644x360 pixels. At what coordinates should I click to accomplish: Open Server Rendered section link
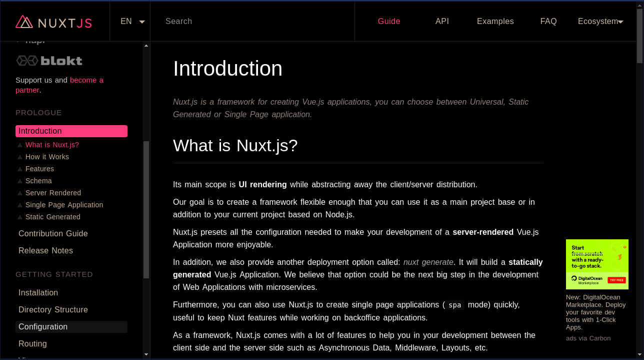point(53,193)
